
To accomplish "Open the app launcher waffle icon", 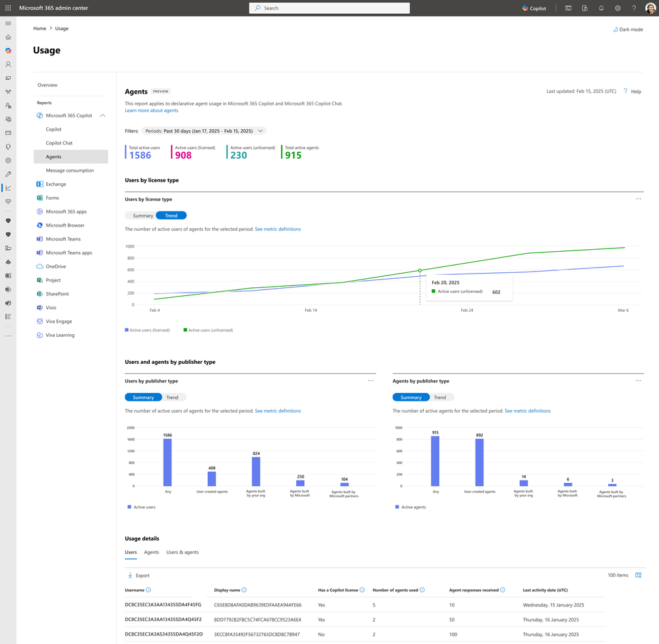I will 8,8.
